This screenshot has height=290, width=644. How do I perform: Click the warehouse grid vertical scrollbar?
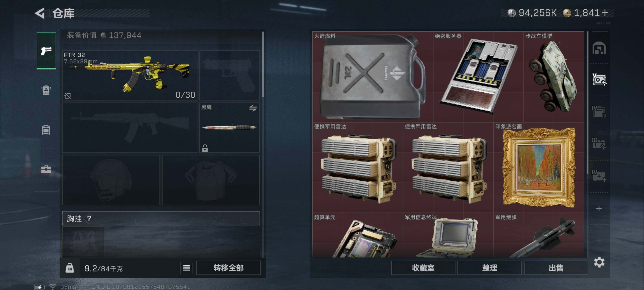click(587, 103)
